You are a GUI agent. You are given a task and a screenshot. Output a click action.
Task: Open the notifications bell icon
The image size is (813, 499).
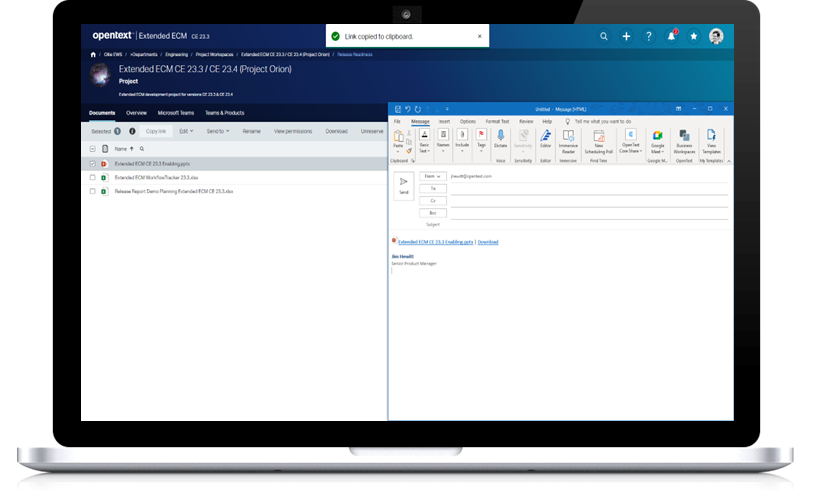(x=671, y=36)
